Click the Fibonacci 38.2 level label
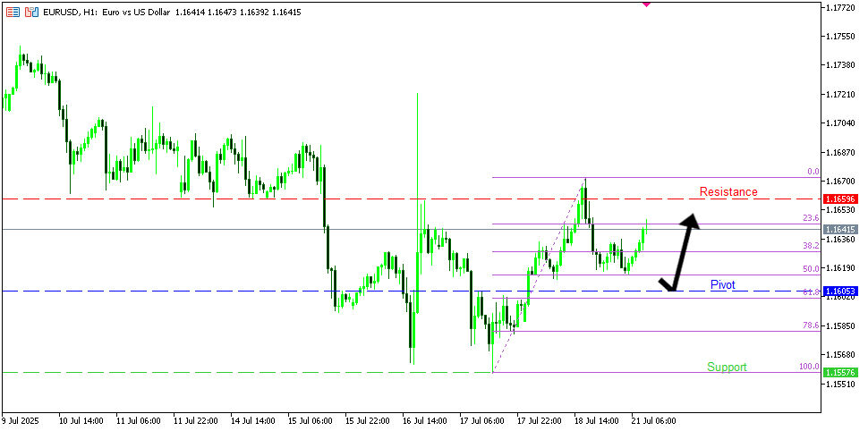Viewport: 868px width, 431px height. [811, 246]
